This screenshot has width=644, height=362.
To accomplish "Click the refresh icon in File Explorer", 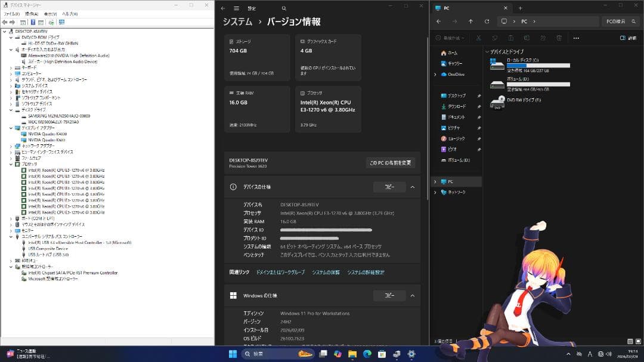I will [x=487, y=21].
